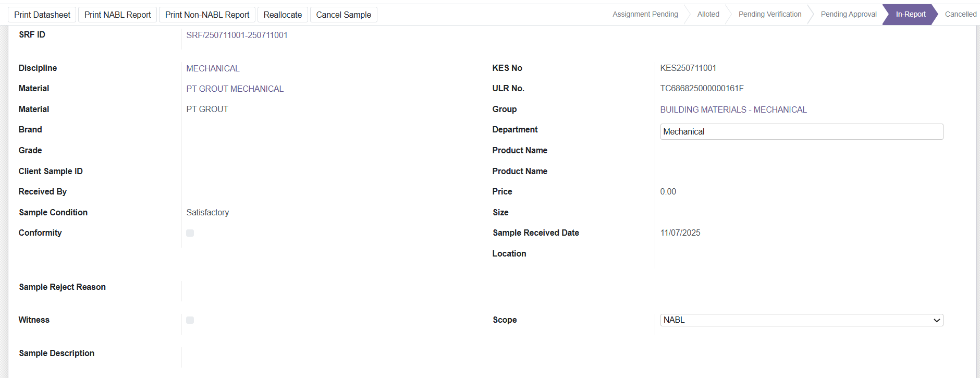
Task: Select the Alloted status stage
Action: (708, 14)
